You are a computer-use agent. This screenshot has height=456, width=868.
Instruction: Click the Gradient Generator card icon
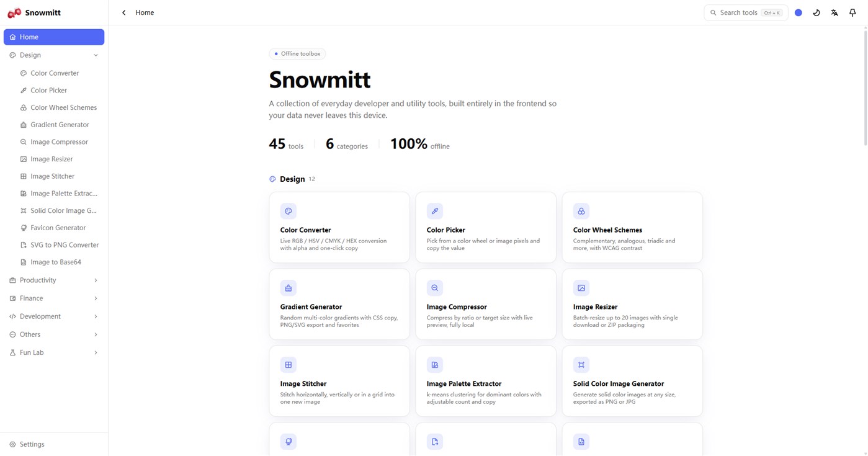[289, 288]
